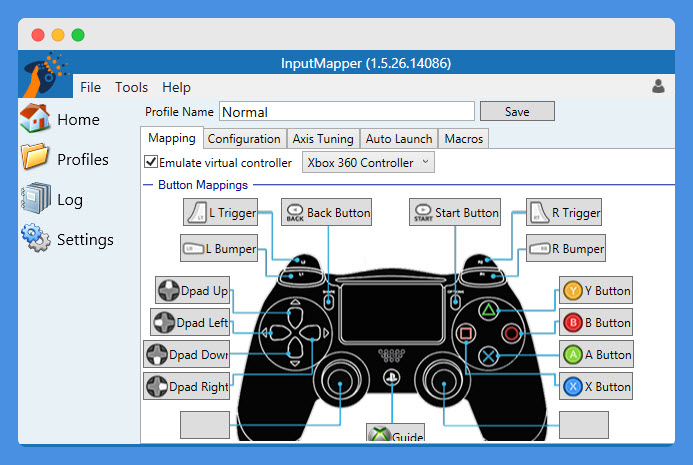Click the L Bumper mapping button

(x=219, y=248)
